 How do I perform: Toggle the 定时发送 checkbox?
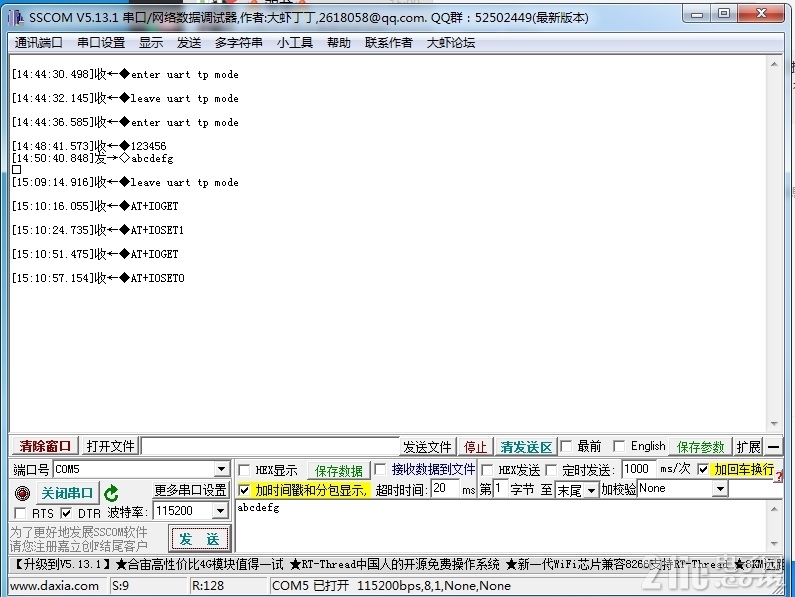tap(551, 470)
